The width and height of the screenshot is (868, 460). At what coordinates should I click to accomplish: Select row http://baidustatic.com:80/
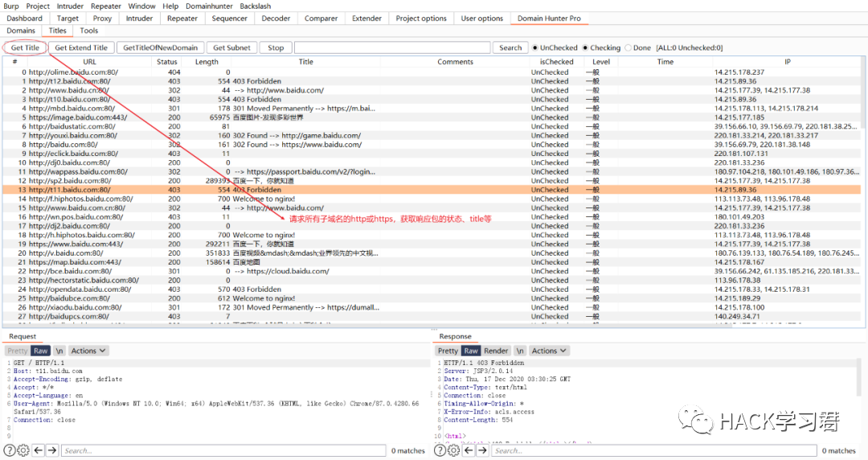point(432,126)
